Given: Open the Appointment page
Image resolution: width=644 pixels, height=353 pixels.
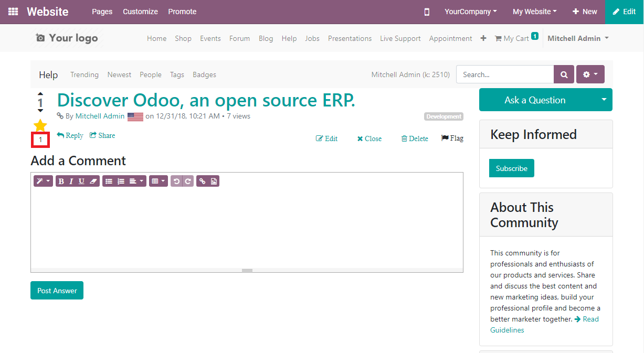Looking at the screenshot, I should [450, 38].
